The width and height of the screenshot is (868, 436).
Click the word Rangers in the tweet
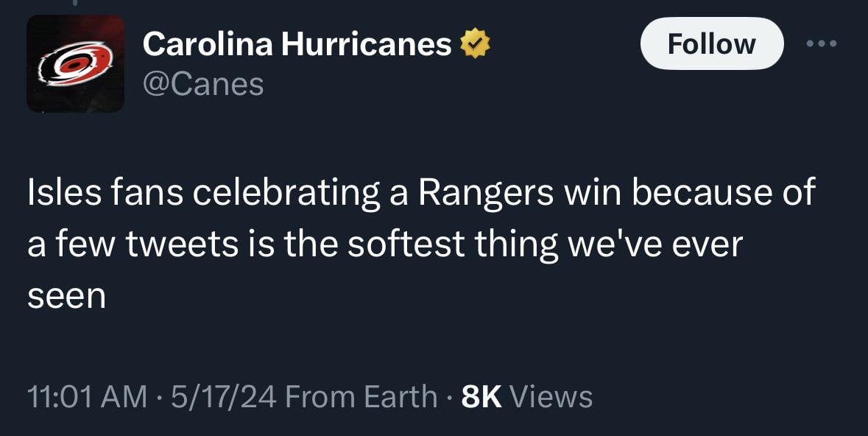[487, 193]
